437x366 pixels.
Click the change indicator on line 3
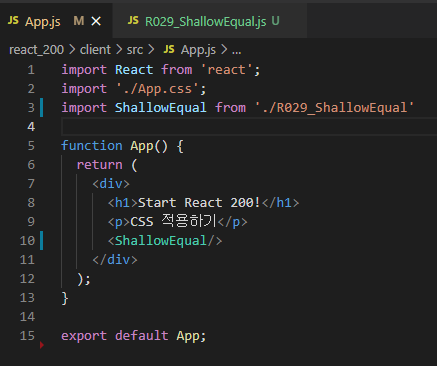click(42, 108)
